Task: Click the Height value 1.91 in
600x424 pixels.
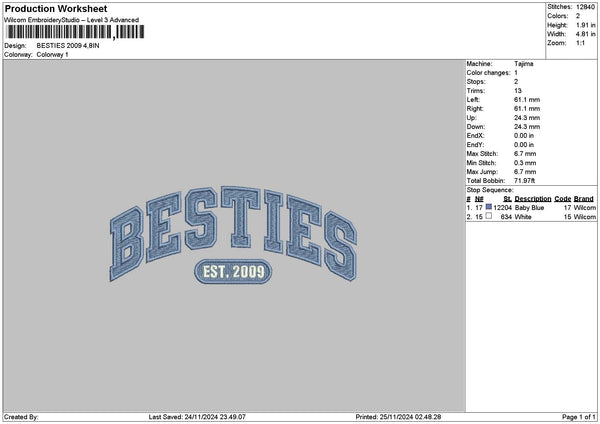Action: pyautogui.click(x=585, y=25)
